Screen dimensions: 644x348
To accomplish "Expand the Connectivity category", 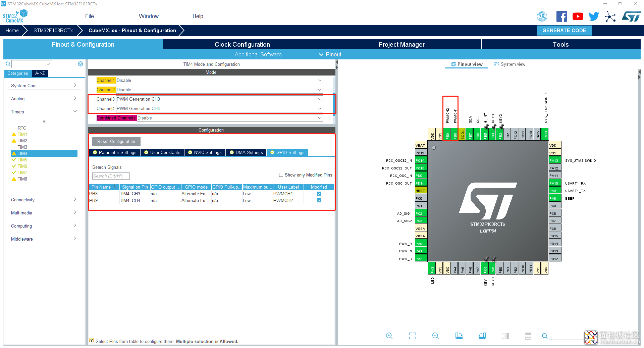I will [44, 200].
